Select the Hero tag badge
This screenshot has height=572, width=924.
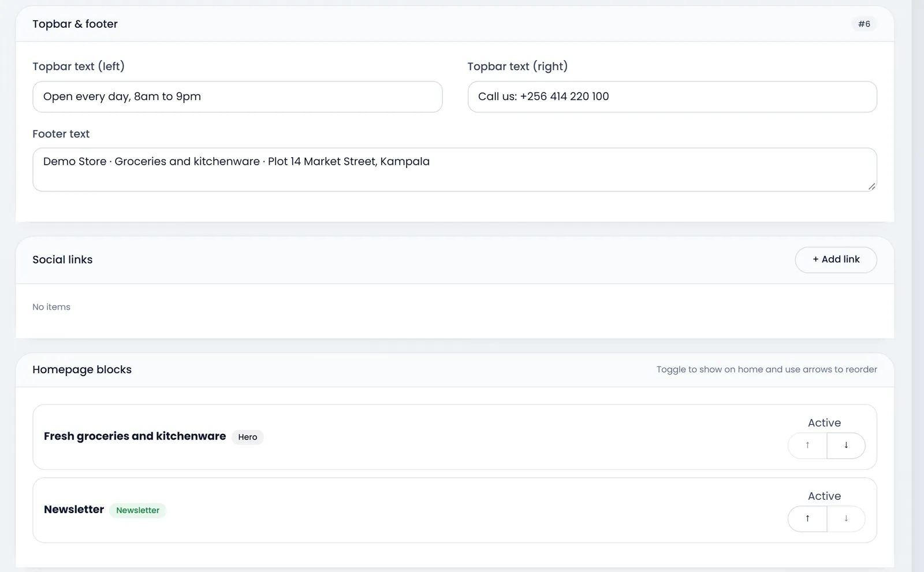click(248, 437)
